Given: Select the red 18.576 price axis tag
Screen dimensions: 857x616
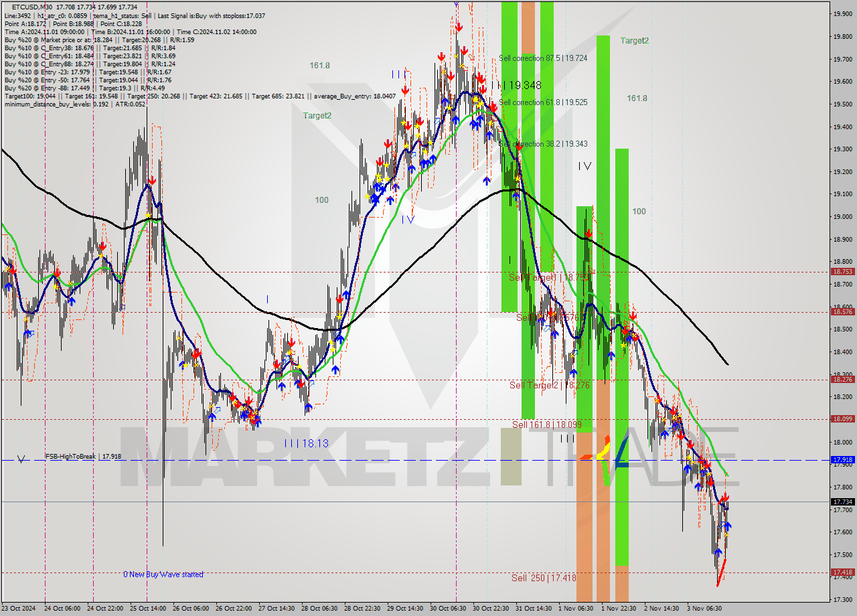Looking at the screenshot, I should point(842,311).
